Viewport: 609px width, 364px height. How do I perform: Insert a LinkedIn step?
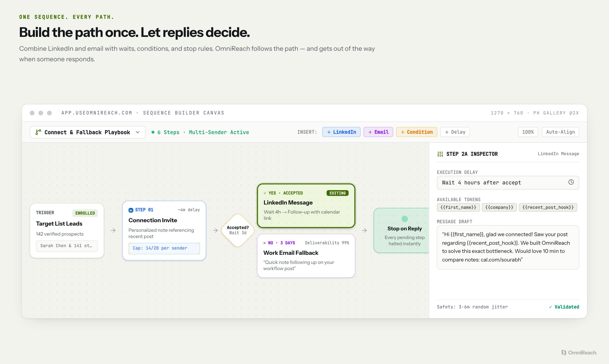pyautogui.click(x=341, y=132)
